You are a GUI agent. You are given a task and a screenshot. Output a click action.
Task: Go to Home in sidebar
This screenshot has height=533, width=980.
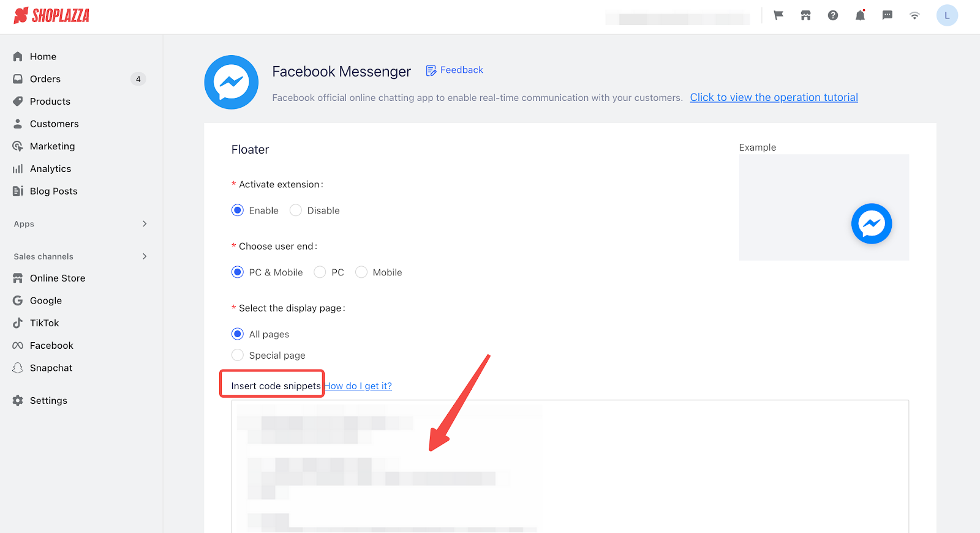point(43,56)
